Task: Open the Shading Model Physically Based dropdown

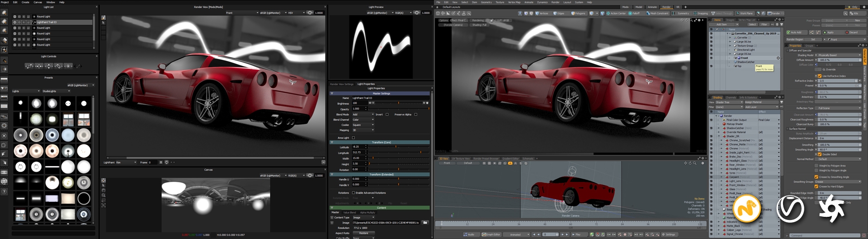Action: click(x=840, y=55)
